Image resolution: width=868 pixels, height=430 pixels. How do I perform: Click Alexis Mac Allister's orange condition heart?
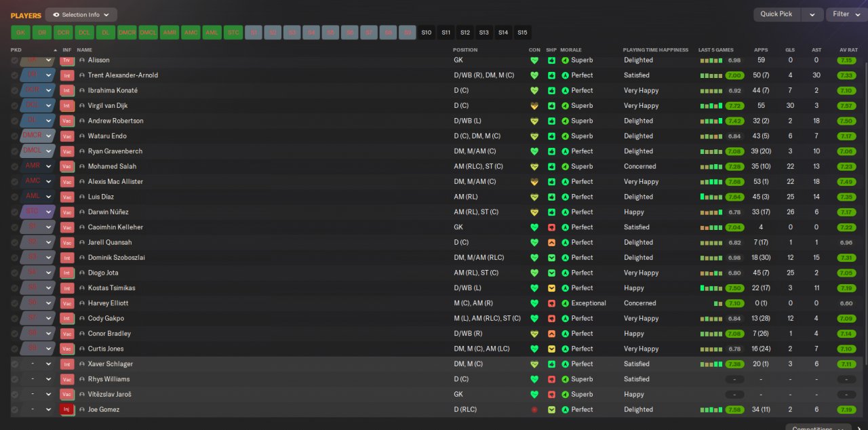tap(534, 182)
